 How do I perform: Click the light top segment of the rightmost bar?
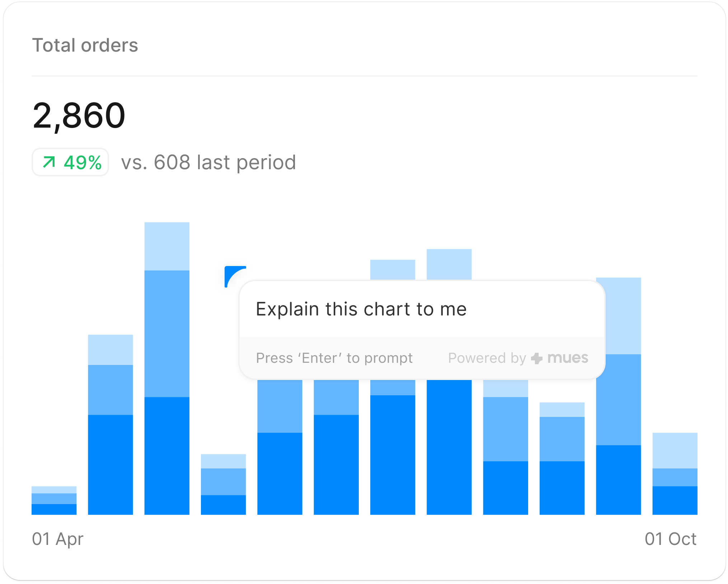click(x=675, y=450)
